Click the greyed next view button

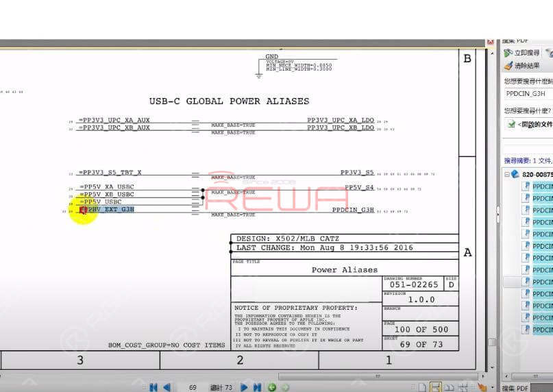tap(285, 387)
